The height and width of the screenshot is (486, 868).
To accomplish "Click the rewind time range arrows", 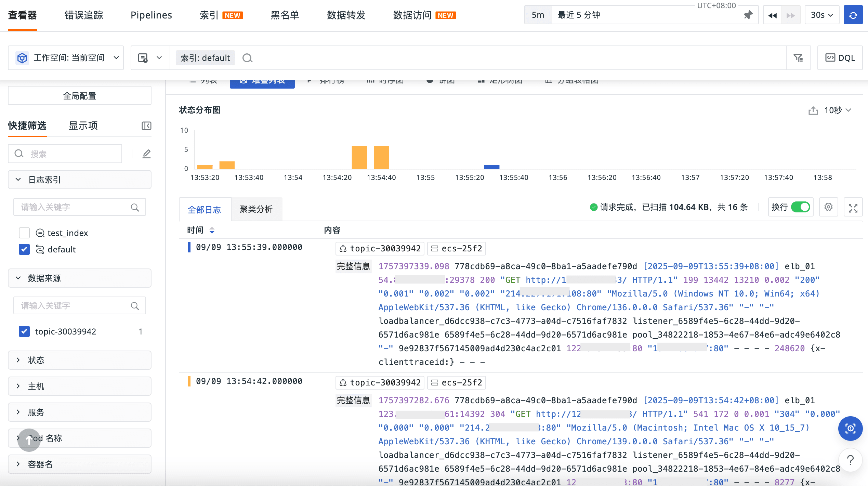I will pyautogui.click(x=772, y=15).
